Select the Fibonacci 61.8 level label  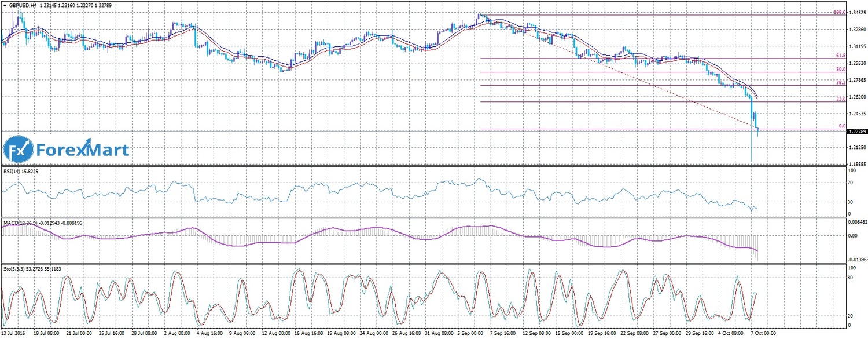click(841, 56)
